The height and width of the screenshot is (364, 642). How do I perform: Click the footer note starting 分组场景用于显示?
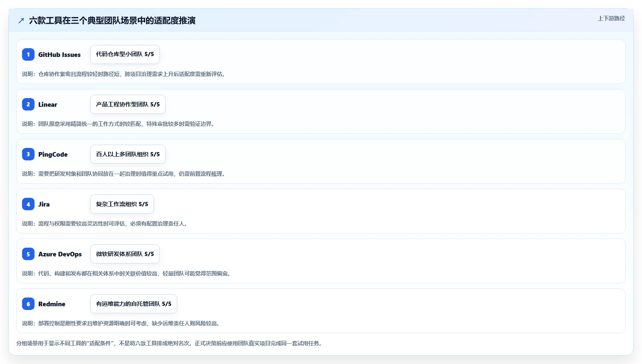coord(169,343)
